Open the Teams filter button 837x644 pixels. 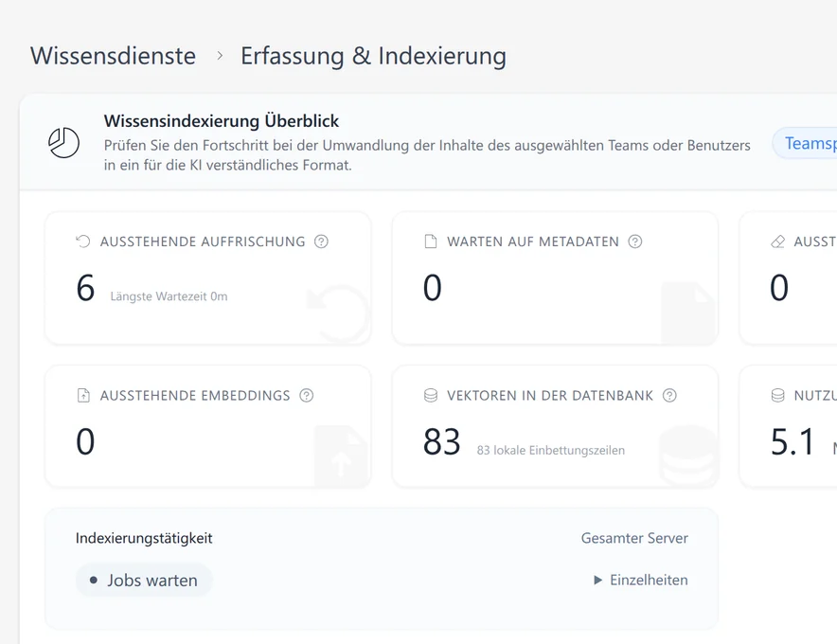(806, 143)
